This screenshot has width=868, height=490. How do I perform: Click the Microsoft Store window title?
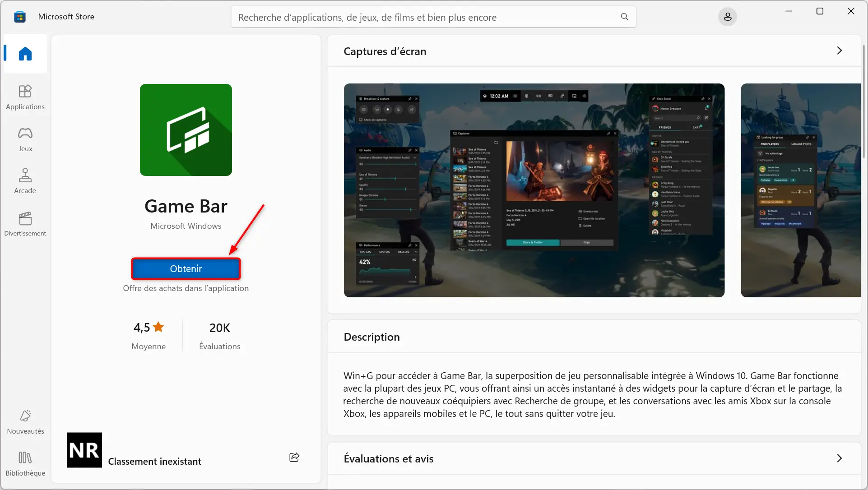[66, 17]
